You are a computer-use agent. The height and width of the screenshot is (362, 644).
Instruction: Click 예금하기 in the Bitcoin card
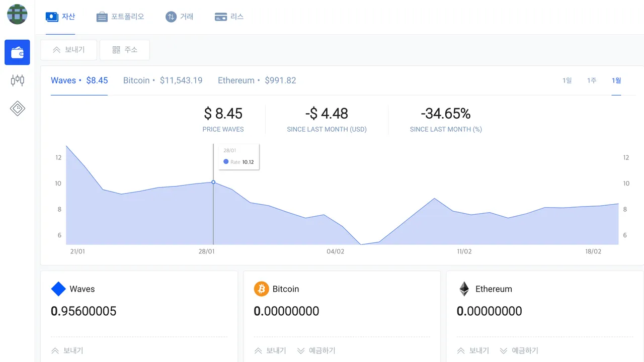[x=316, y=350]
